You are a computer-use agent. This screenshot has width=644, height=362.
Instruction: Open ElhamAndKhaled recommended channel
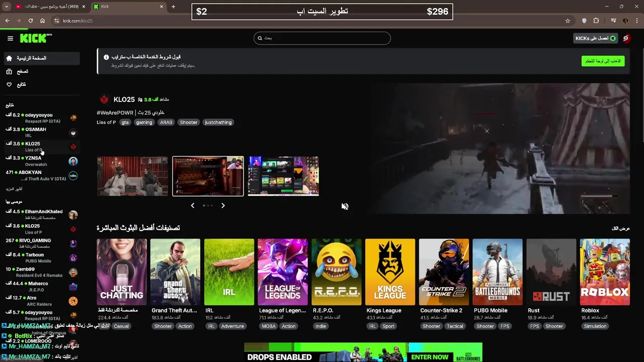point(42,215)
